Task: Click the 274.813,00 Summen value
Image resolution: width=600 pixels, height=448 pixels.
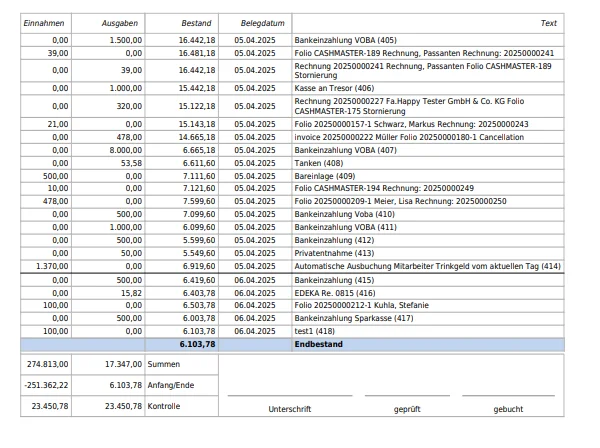Action: (x=48, y=365)
